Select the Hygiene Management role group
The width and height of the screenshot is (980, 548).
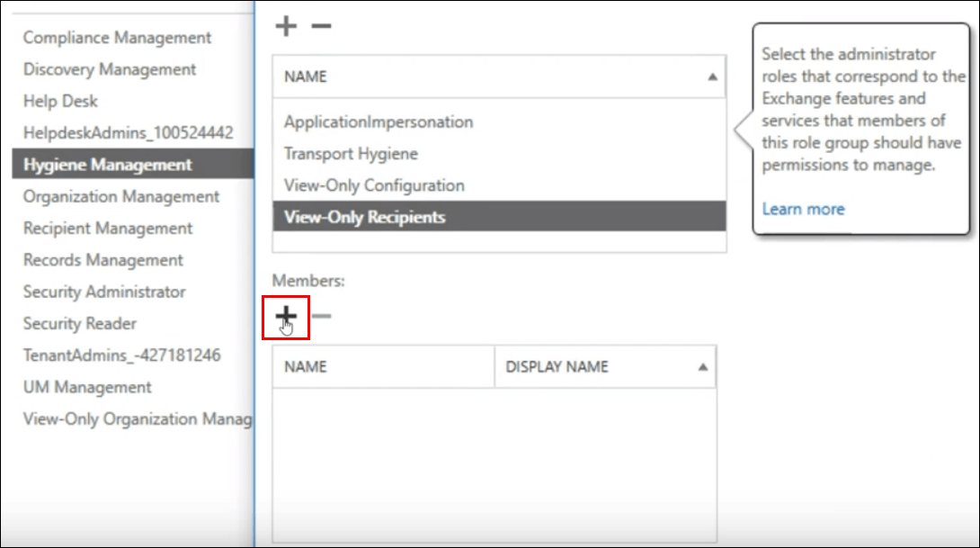[x=108, y=165]
